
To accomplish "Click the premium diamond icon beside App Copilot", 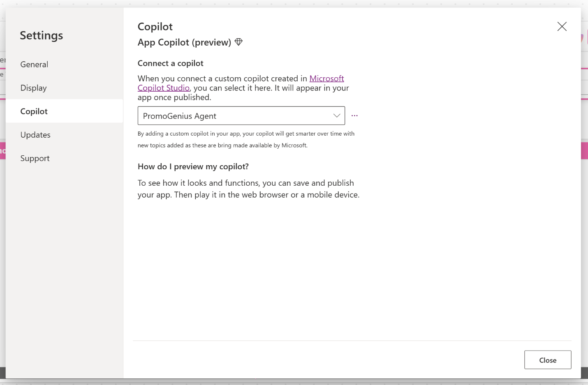I will [238, 42].
